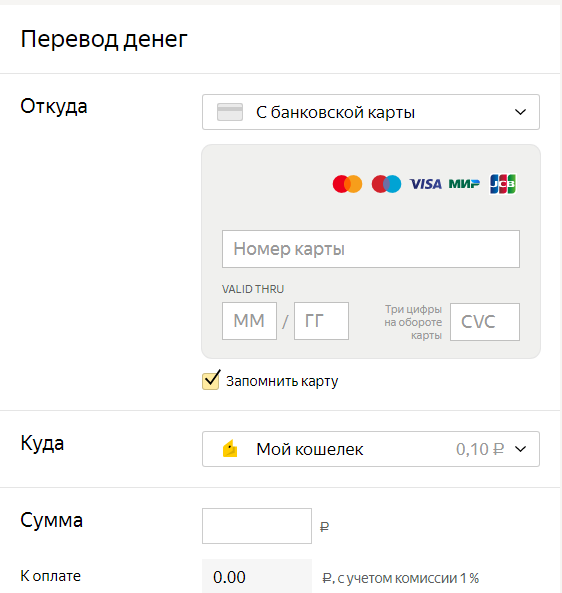Click the К оплате total field
This screenshot has width=562, height=593.
pyautogui.click(x=257, y=576)
